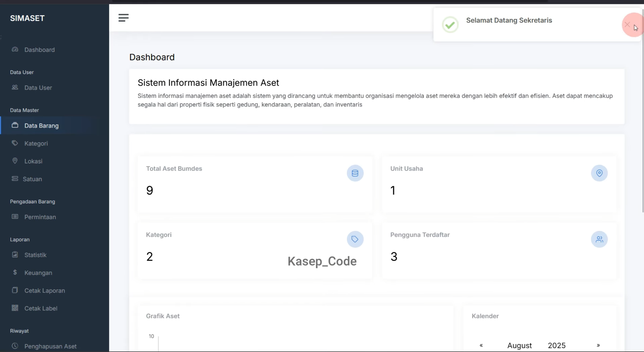Click users icon on Pengguna Terdaftar card
644x352 pixels.
[x=599, y=239]
